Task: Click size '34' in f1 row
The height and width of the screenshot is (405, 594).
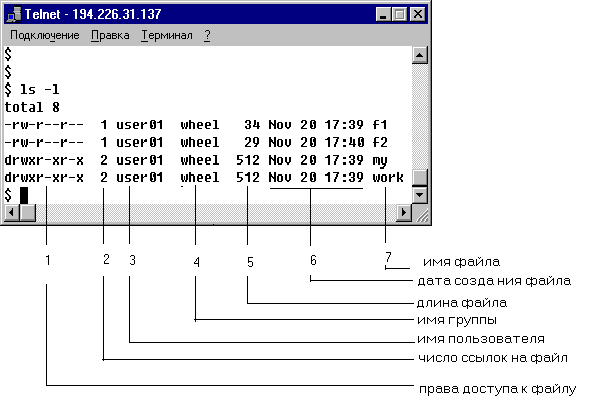Action: (252, 125)
